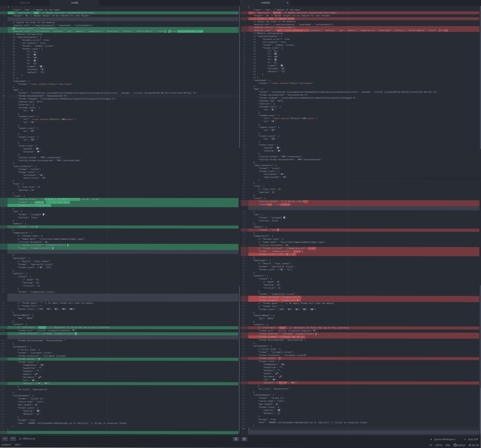This screenshot has height=448, width=481.
Task: Open the Git (0) panel from the status bar
Action: (x=474, y=445)
